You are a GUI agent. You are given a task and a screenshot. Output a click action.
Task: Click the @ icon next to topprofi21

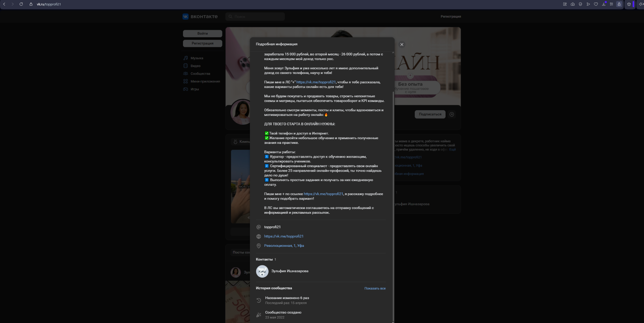(x=259, y=227)
